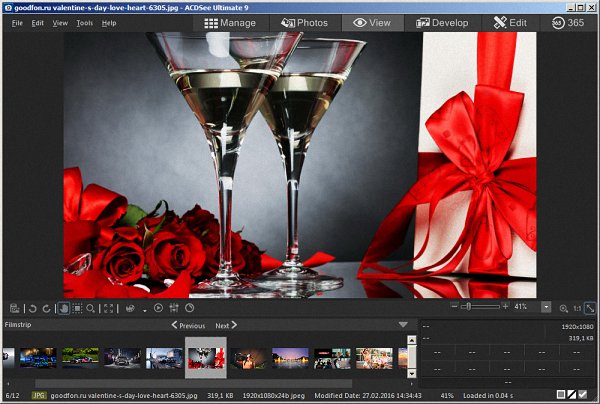Open the Tools menu
The height and width of the screenshot is (404, 600).
84,22
